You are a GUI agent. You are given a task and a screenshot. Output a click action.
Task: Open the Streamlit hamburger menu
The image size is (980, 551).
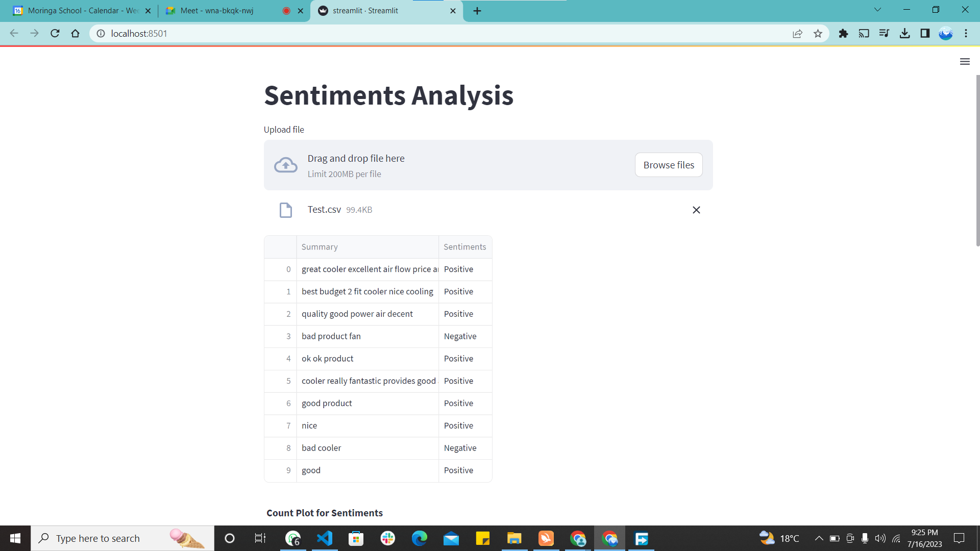click(964, 62)
